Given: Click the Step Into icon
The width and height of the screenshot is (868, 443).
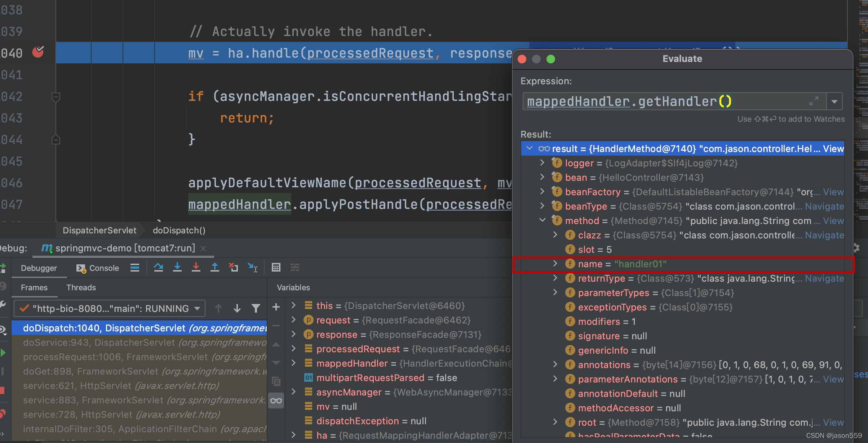Looking at the screenshot, I should point(177,268).
